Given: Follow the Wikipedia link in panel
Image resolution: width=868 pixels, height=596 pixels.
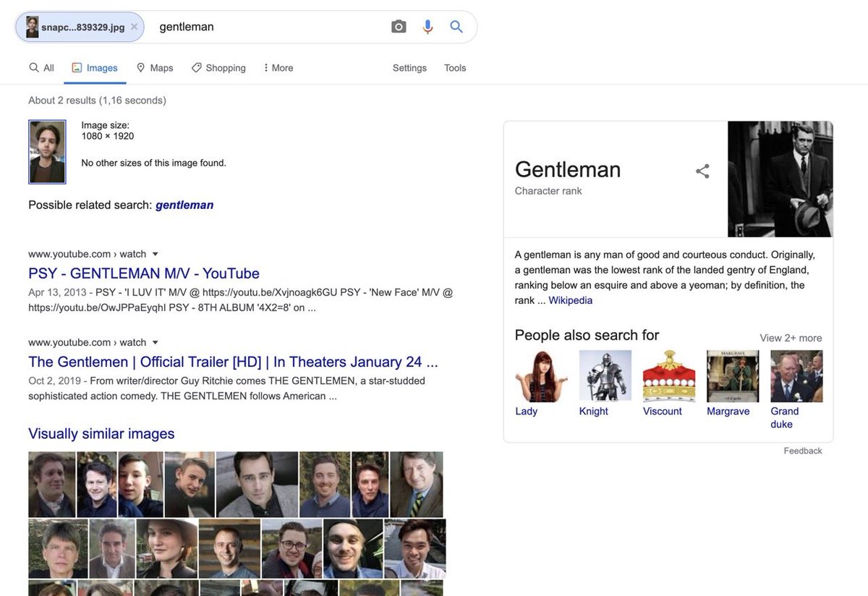Looking at the screenshot, I should [571, 300].
